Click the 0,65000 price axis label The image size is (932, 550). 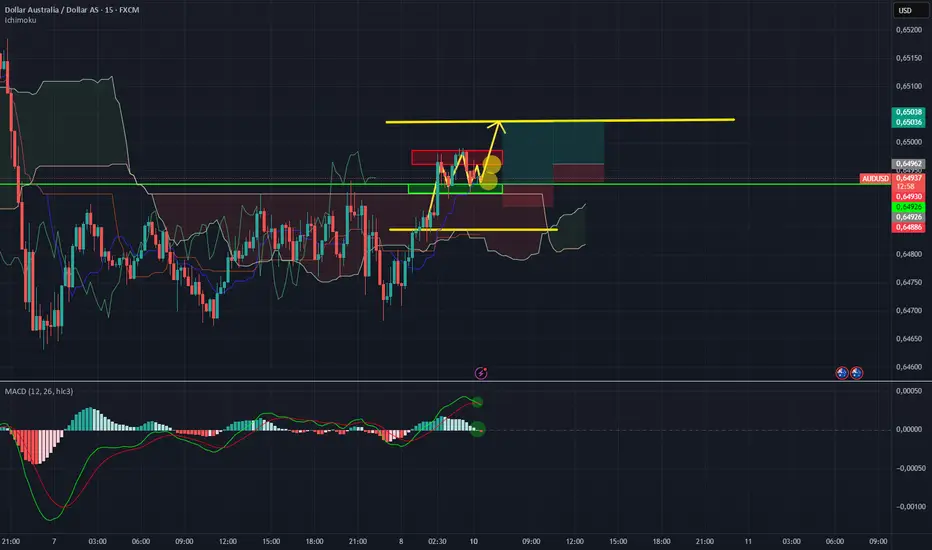tap(909, 142)
